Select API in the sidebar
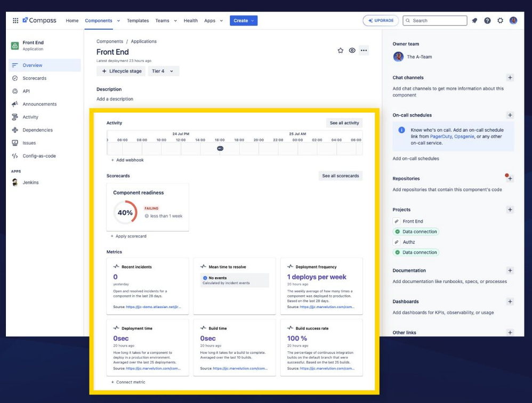This screenshot has height=403, width=532. coord(45,91)
